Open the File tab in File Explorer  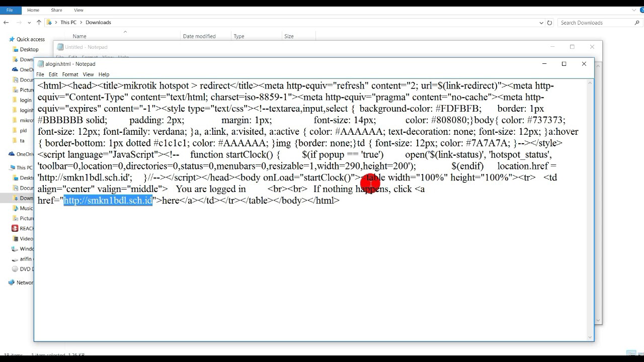(10, 10)
